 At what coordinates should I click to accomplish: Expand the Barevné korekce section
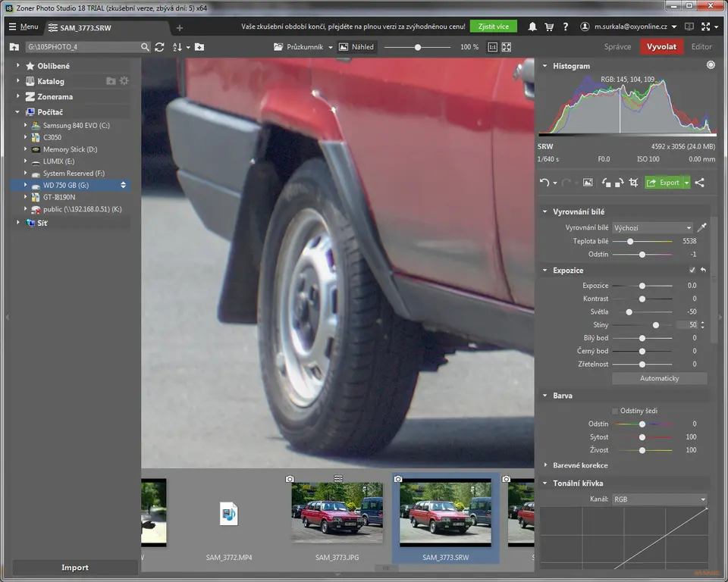click(x=580, y=465)
